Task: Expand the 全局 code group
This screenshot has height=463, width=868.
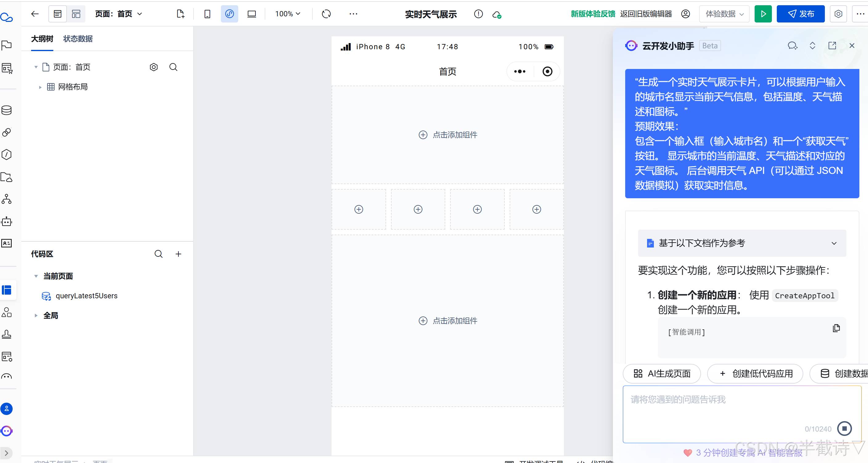Action: coord(36,316)
